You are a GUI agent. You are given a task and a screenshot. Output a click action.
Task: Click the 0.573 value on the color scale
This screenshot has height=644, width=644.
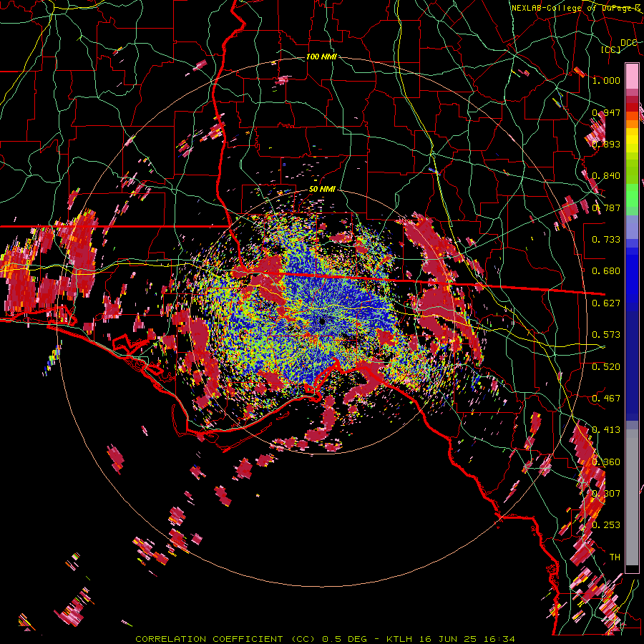[x=606, y=335]
